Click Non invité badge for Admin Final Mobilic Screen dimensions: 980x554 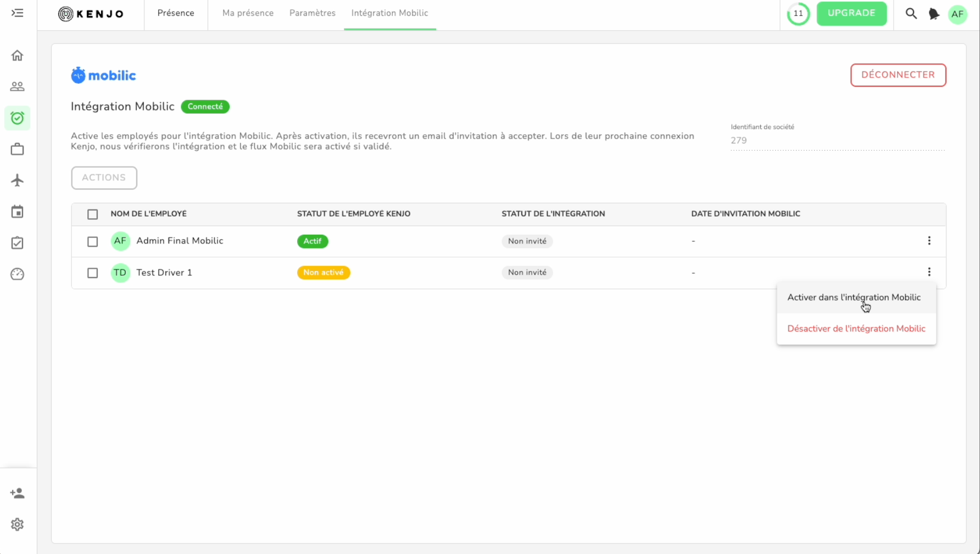(527, 241)
